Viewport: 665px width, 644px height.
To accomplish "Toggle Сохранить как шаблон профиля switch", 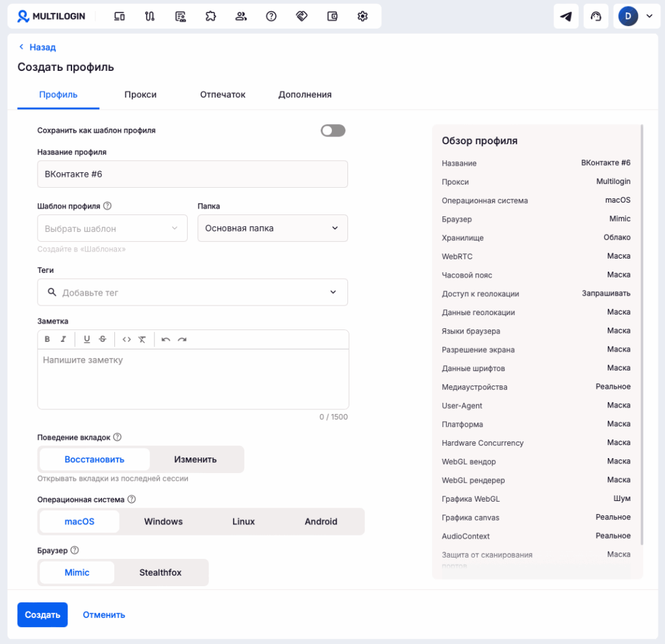I will pos(333,131).
